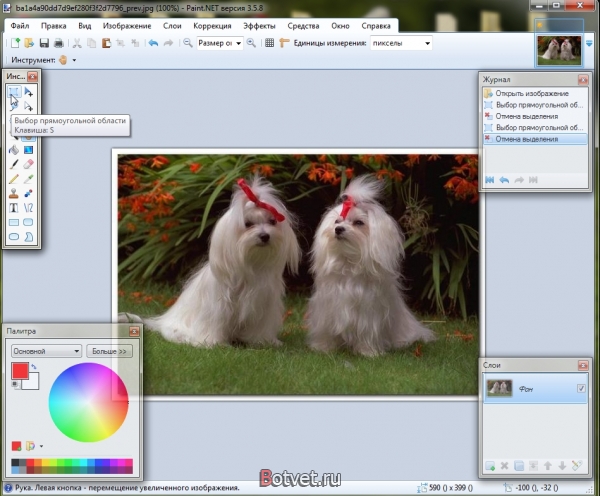Toggle visibility checkbox of Фон layer
The height and width of the screenshot is (496, 600).
[581, 388]
